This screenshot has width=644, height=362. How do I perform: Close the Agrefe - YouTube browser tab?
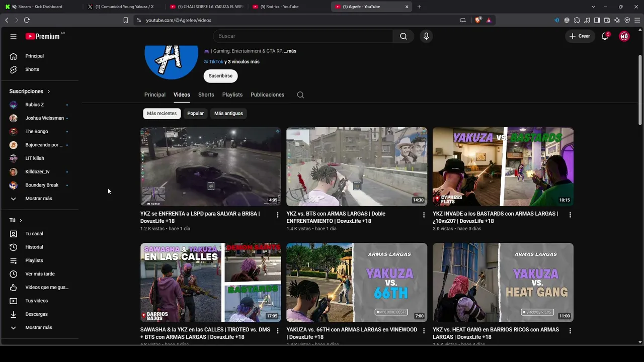pyautogui.click(x=407, y=7)
